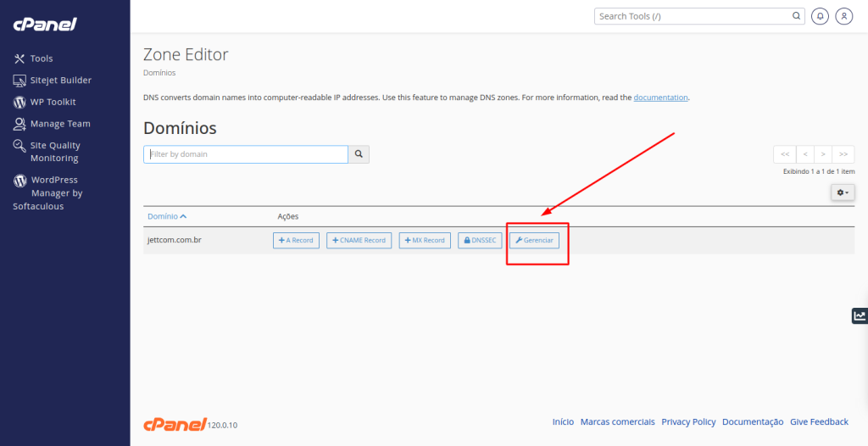Open the user account icon

843,16
